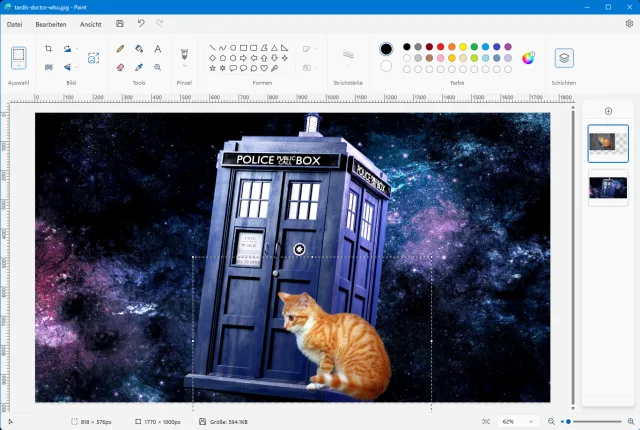Viewport: 640px width, 430px height.
Task: Select the Pencil tool
Action: point(120,49)
